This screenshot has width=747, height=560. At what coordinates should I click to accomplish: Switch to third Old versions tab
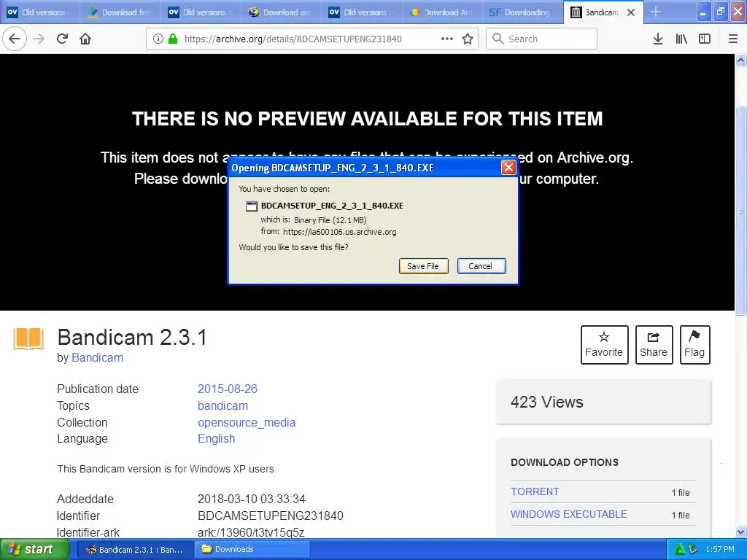[361, 12]
